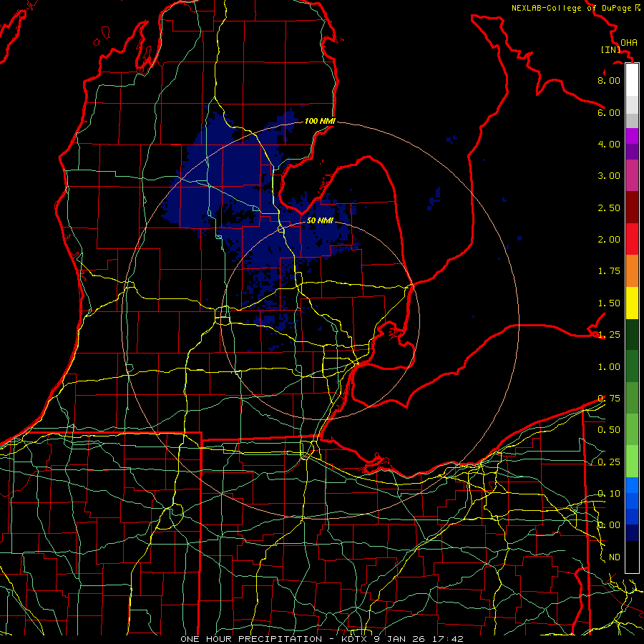This screenshot has width=644, height=644.
Task: Click the NEXLAB-College of DuPage credit text
Action: (571, 8)
